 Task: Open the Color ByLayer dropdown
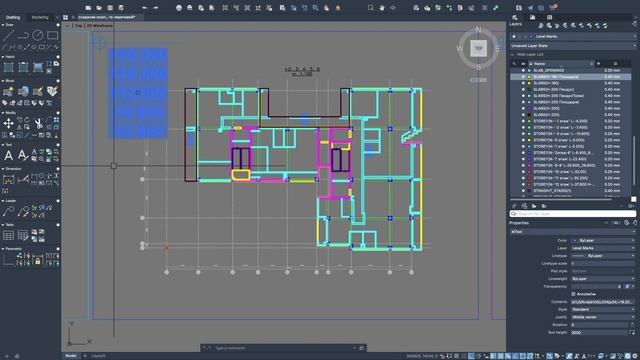coord(603,240)
